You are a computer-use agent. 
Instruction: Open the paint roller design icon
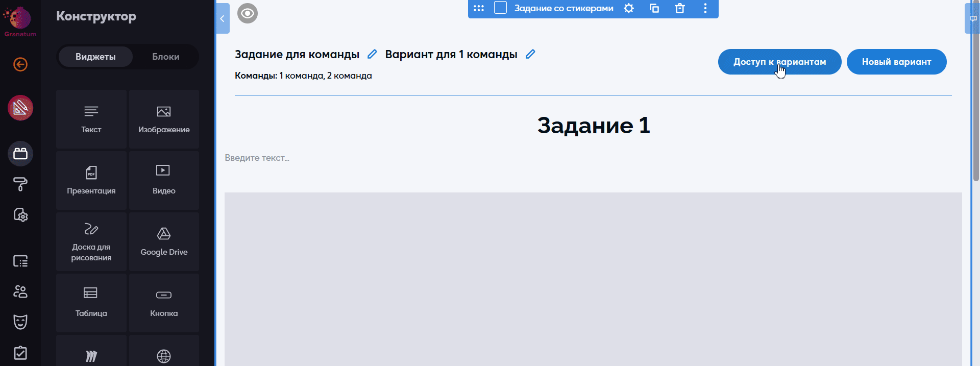coord(20,184)
